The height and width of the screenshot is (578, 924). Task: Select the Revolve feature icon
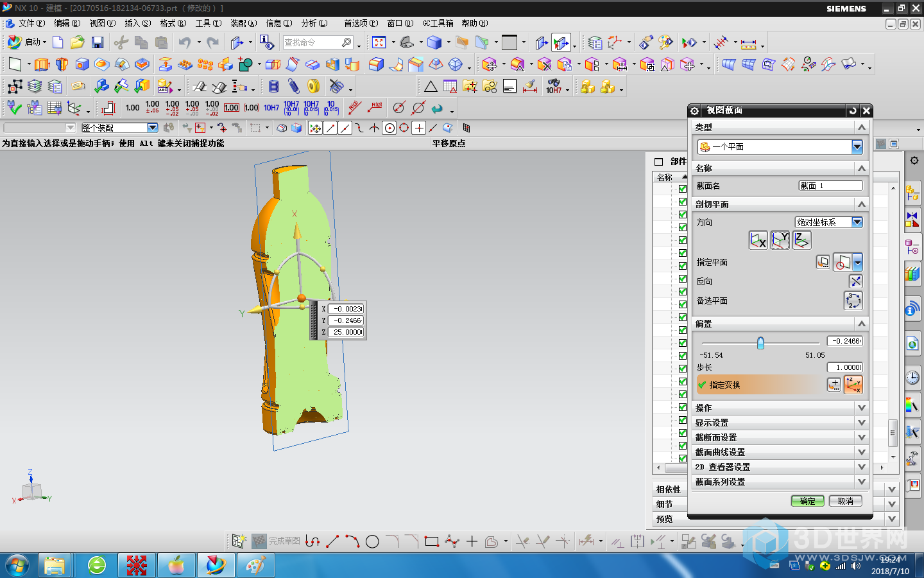pyautogui.click(x=62, y=64)
